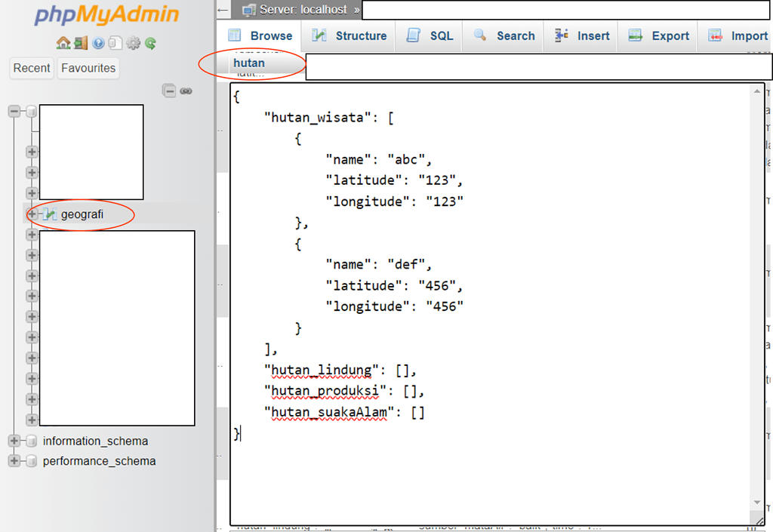Collapse the server tree with minus toggle
The width and height of the screenshot is (773, 532).
(x=14, y=111)
